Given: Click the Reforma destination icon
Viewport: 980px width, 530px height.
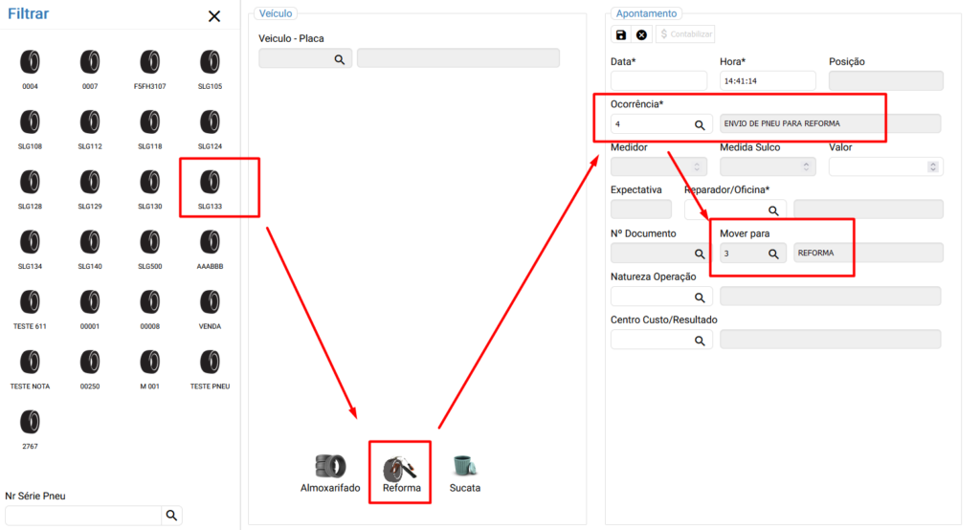Looking at the screenshot, I should pyautogui.click(x=400, y=467).
